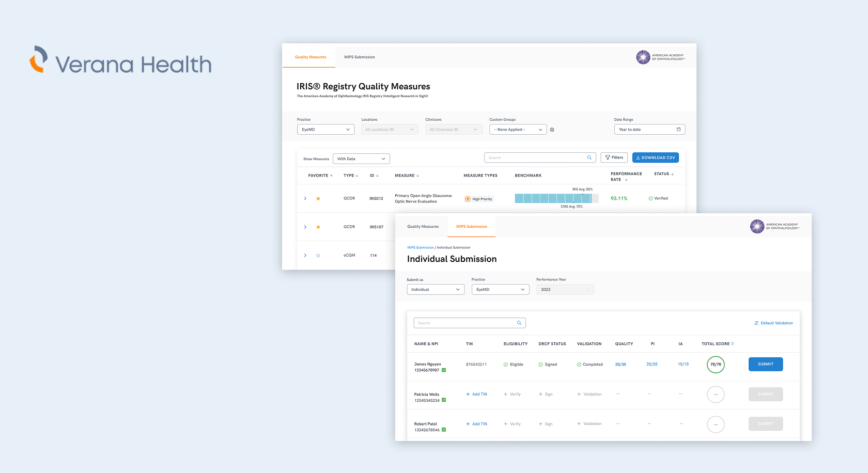Open the custom groups settings gear
868x473 pixels.
pyautogui.click(x=552, y=130)
